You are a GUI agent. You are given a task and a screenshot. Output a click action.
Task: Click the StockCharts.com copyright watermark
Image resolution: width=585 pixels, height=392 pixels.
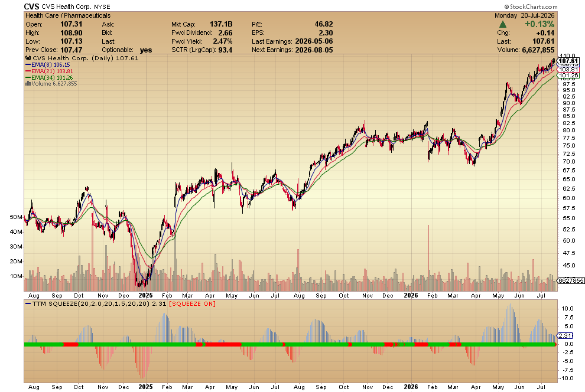tap(531, 6)
